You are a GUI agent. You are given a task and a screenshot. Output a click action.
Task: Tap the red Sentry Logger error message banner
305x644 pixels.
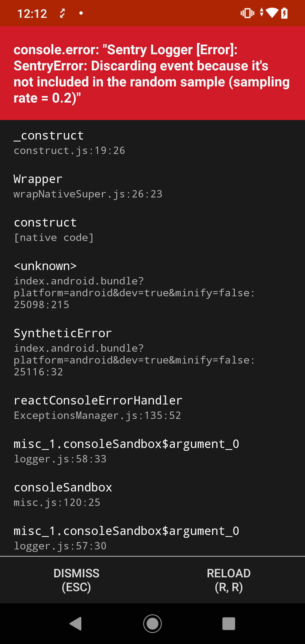[152, 73]
